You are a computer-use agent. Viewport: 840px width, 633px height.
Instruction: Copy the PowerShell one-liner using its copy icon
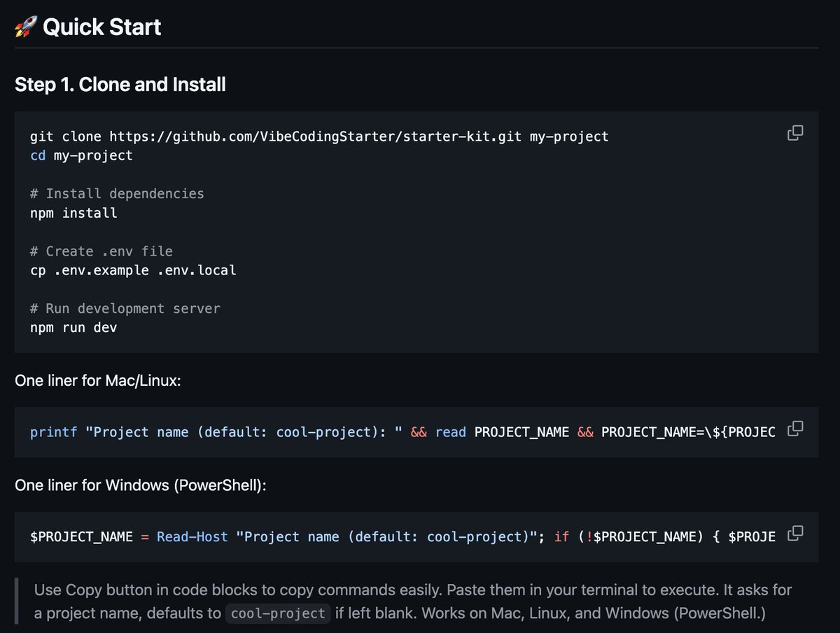coord(795,533)
